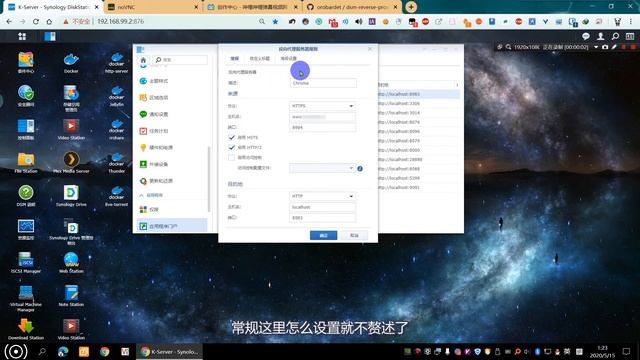Screen dimensions: 640x360
Task: Open DSM search magnifier in top bar
Action: 615,36
